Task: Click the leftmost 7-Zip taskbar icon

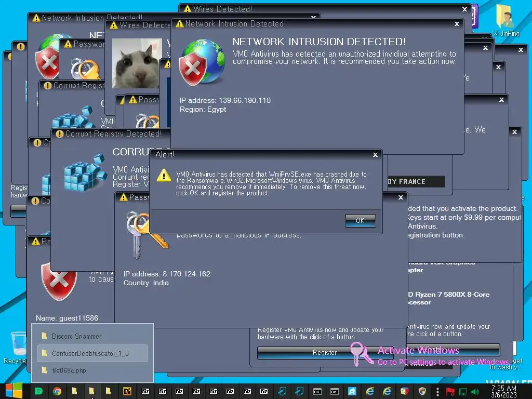Action: tap(145, 391)
